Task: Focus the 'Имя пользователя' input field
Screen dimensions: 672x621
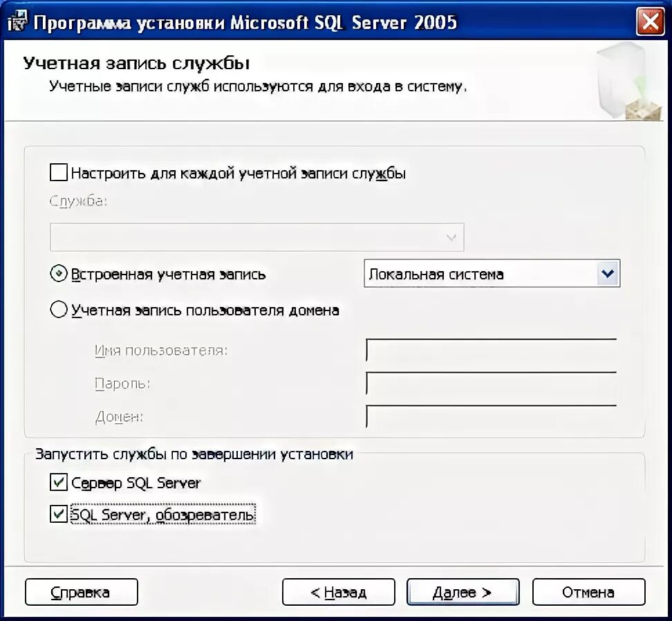Action: click(x=491, y=350)
